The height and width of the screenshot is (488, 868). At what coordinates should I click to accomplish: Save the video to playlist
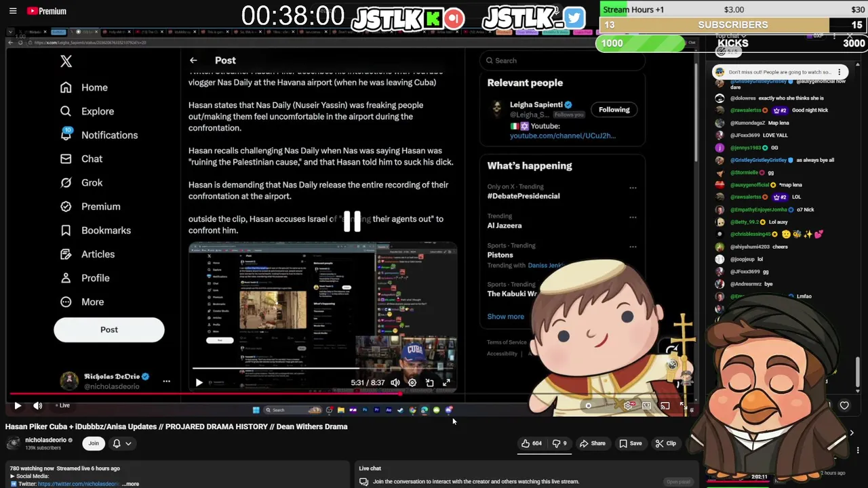pos(630,443)
